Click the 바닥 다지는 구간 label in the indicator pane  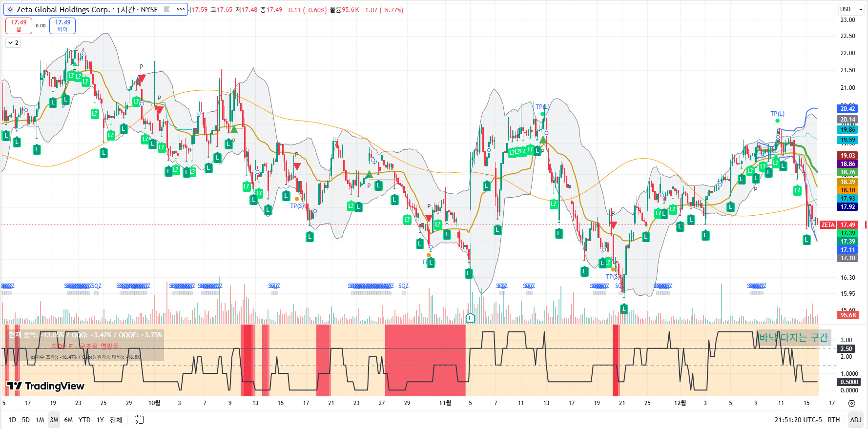tap(793, 337)
